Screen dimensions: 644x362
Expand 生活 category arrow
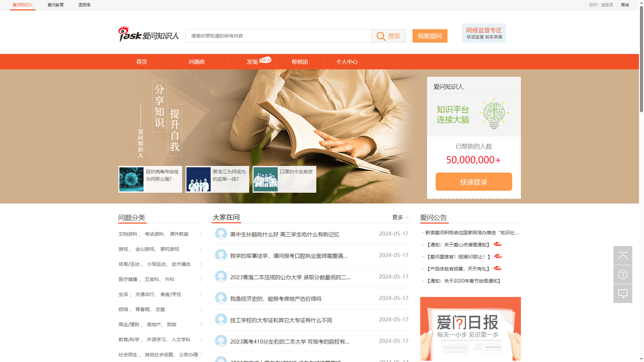[x=201, y=295]
